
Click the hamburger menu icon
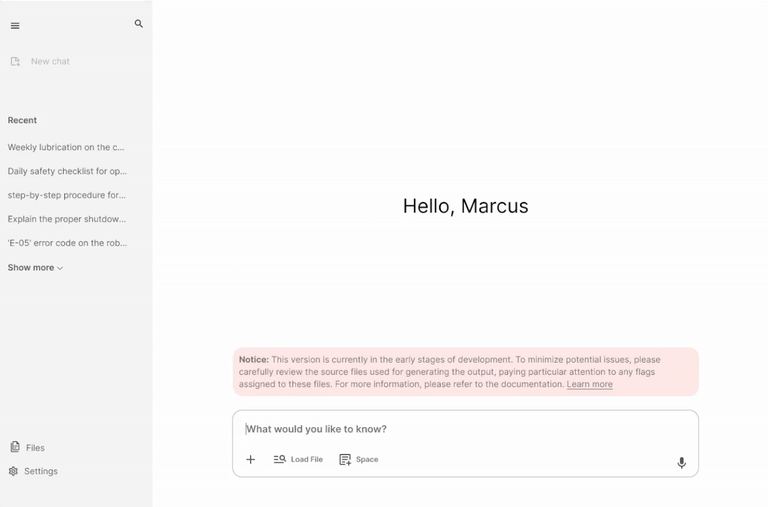(15, 26)
